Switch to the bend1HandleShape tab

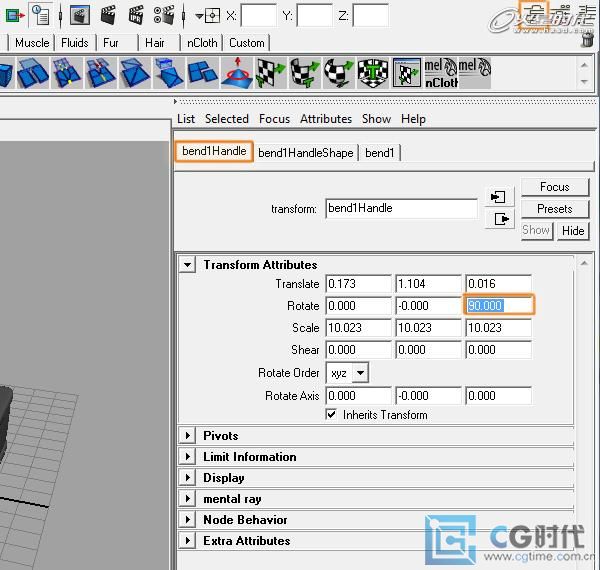pyautogui.click(x=306, y=153)
